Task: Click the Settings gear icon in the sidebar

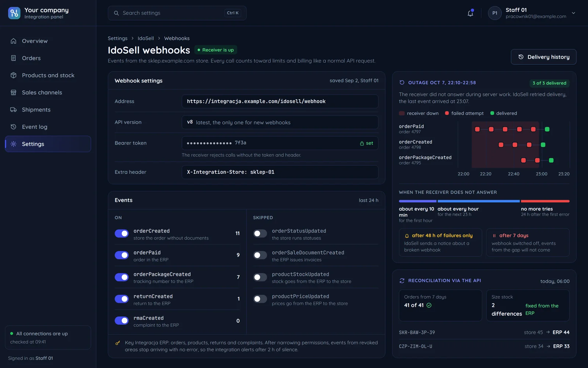Action: [x=14, y=144]
